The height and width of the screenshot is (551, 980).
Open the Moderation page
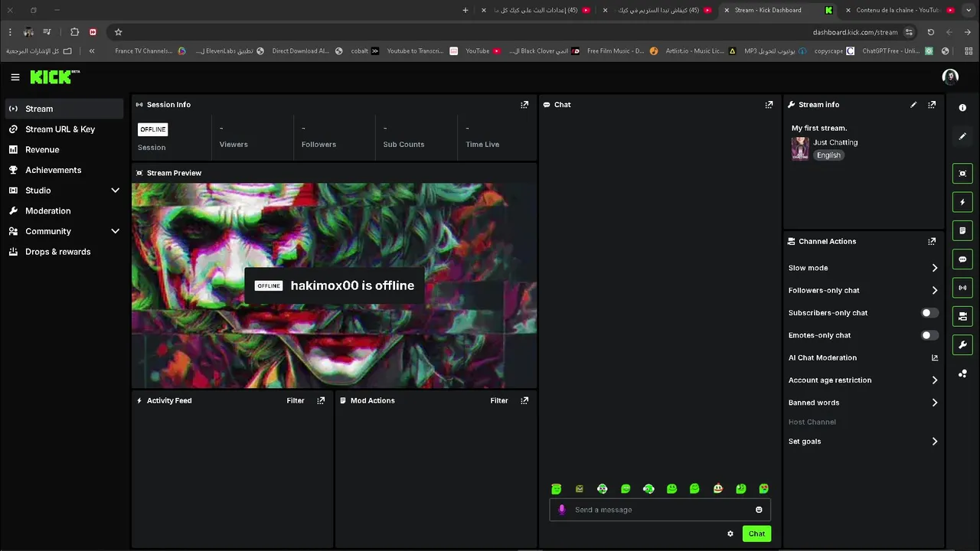click(x=63, y=211)
